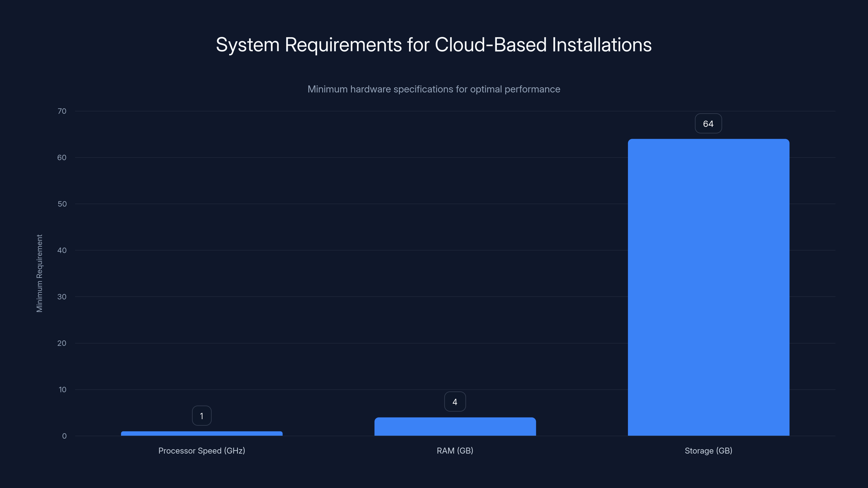Select the 'RAM (GB)' axis label
The height and width of the screenshot is (488, 868).
click(x=455, y=451)
